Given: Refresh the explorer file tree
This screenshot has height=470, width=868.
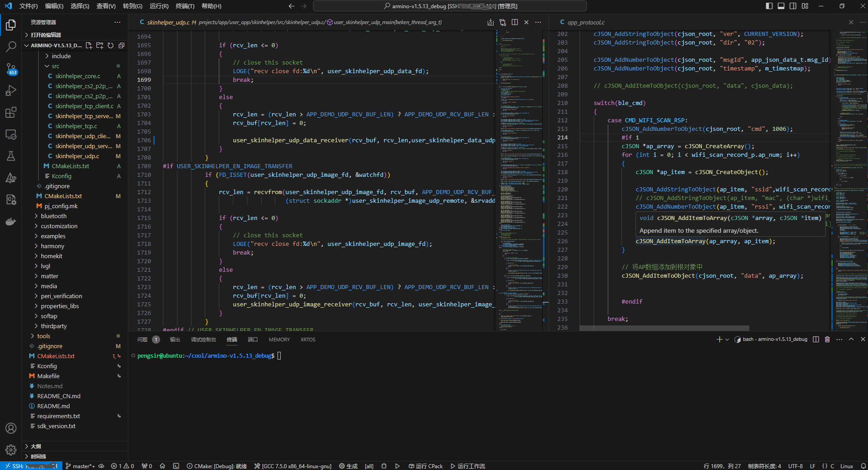Looking at the screenshot, I should click(111, 45).
